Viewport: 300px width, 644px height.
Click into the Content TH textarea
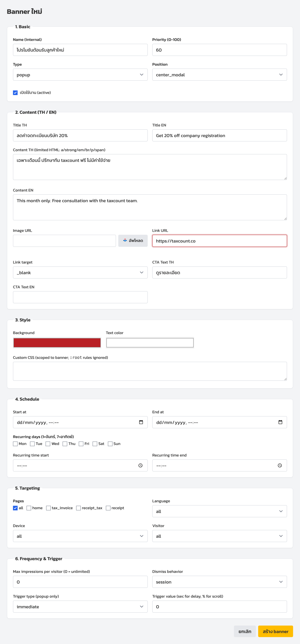(150, 167)
